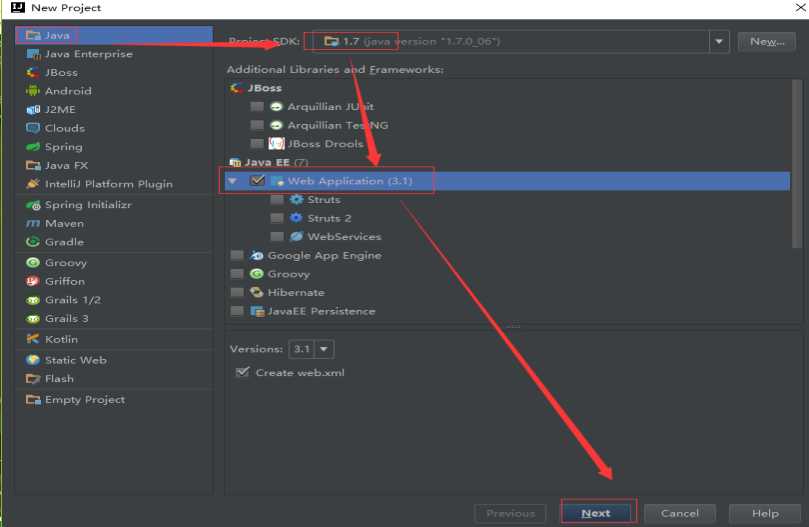This screenshot has width=809, height=527.
Task: Click the Struts 2 gear icon
Action: 296,218
